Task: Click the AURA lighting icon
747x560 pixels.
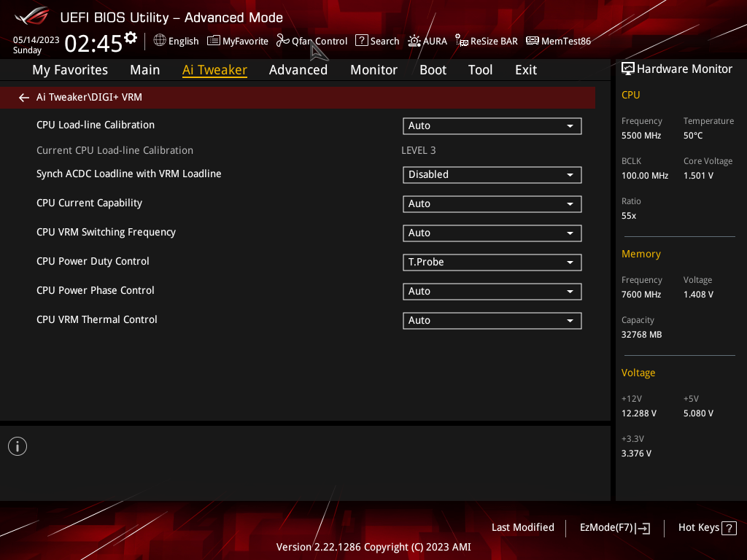Action: pos(414,41)
